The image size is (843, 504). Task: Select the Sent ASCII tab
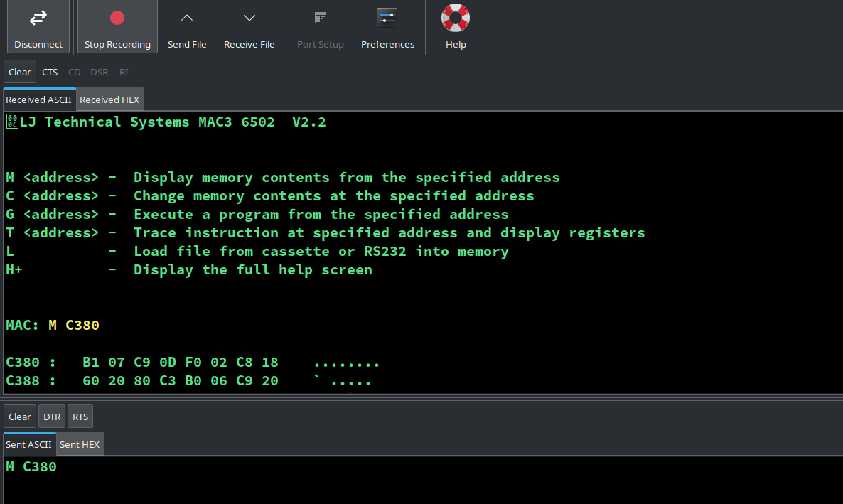pos(29,444)
